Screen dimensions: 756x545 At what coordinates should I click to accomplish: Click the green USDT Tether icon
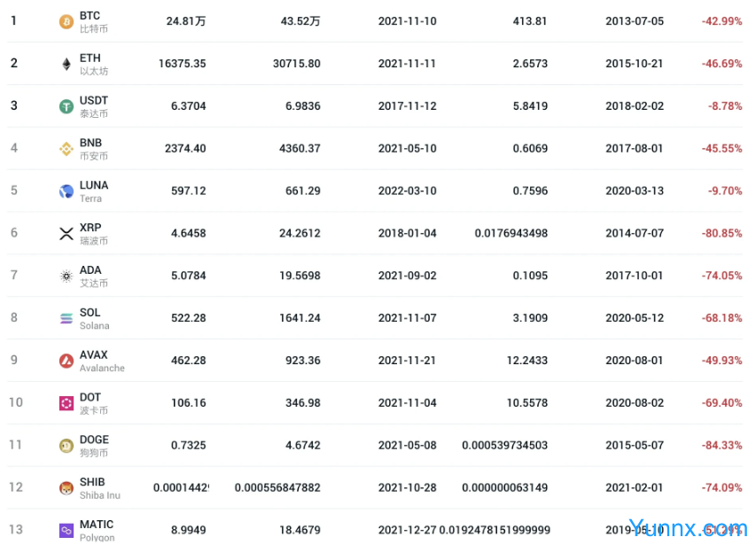pyautogui.click(x=66, y=106)
